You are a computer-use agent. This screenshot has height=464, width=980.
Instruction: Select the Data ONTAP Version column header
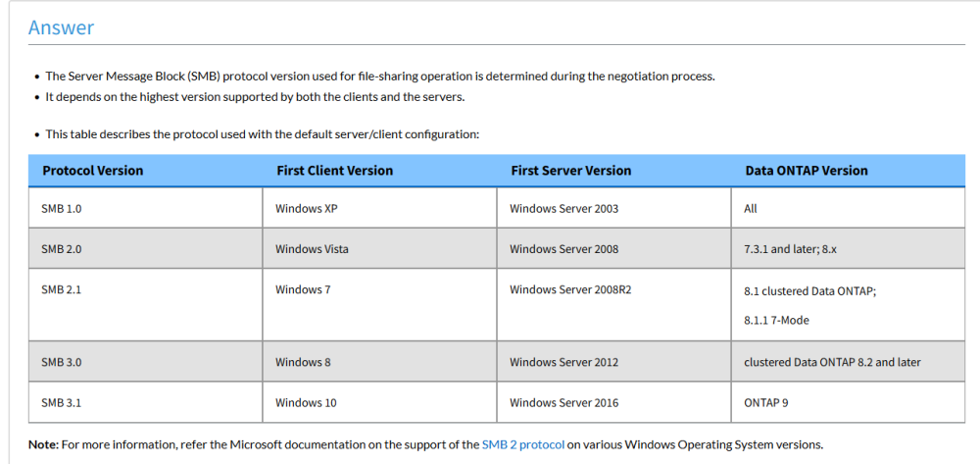click(848, 171)
